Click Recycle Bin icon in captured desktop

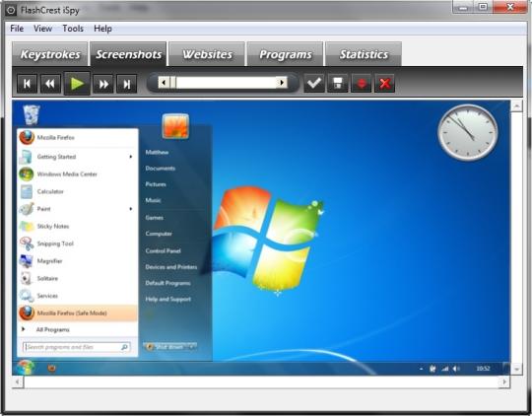[32, 114]
